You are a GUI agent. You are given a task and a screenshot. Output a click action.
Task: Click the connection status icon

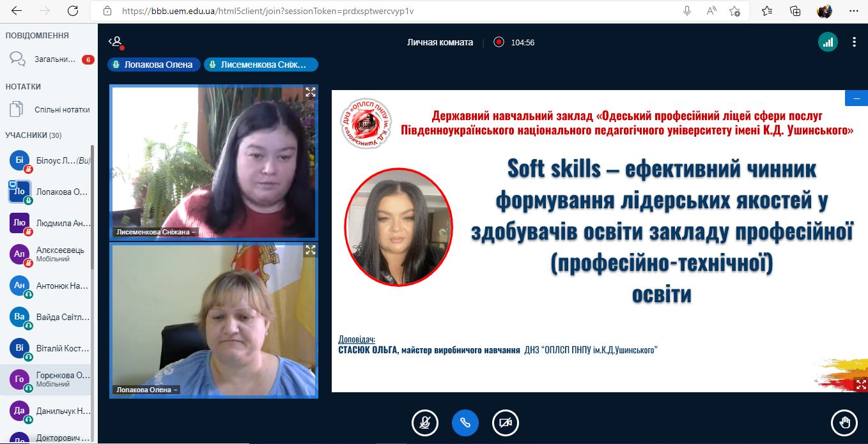(828, 42)
